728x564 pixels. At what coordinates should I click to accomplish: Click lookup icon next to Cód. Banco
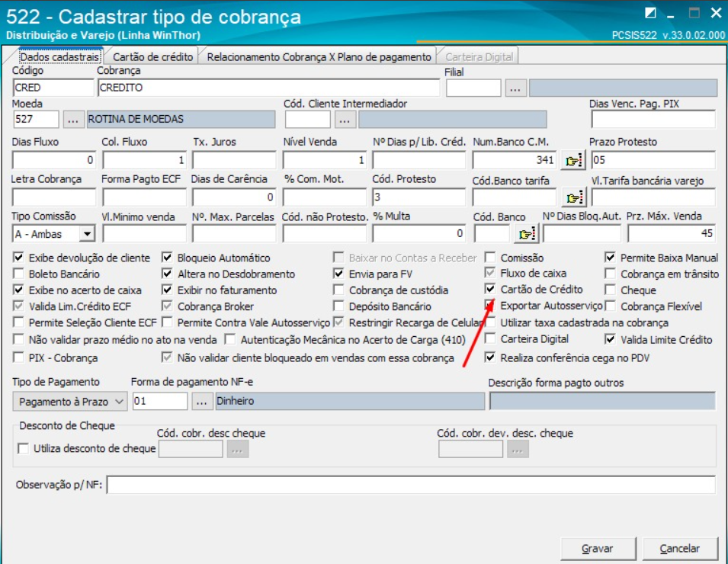tap(524, 234)
